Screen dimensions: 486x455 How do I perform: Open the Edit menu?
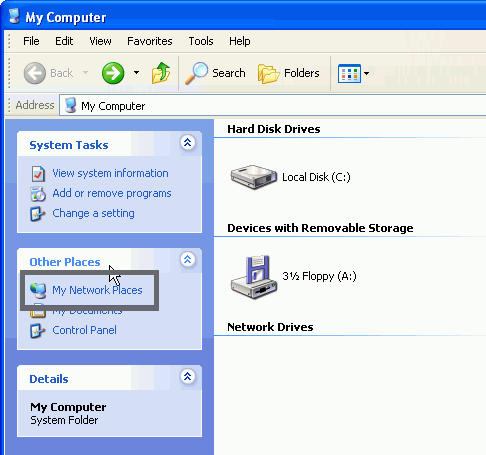click(x=64, y=41)
